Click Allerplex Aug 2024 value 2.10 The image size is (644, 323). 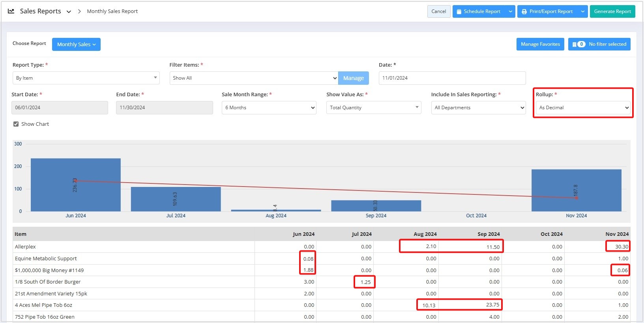click(x=431, y=246)
